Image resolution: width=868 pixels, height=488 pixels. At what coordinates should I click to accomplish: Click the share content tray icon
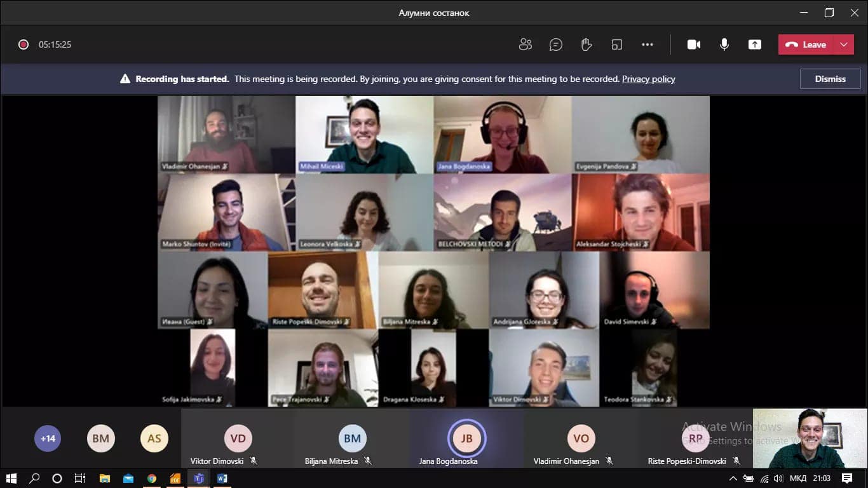point(754,44)
